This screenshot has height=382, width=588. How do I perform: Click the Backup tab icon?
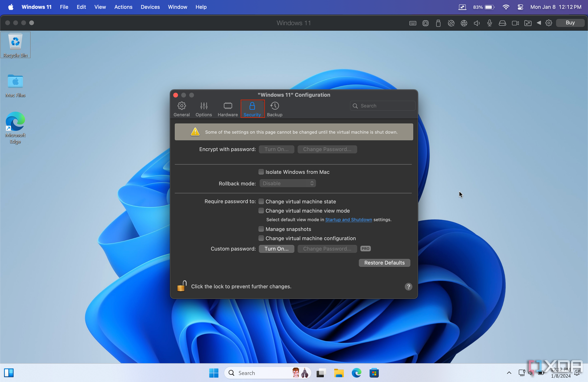[275, 106]
